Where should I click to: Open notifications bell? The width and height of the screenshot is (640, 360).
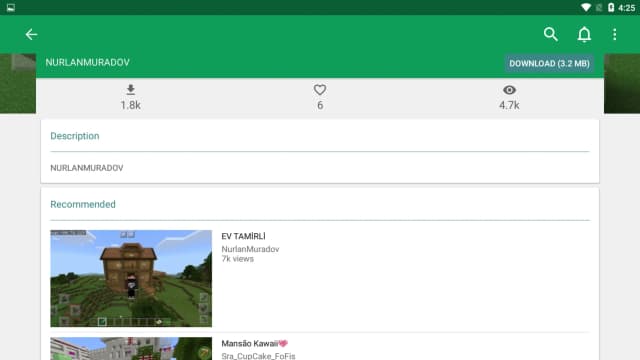[x=584, y=34]
